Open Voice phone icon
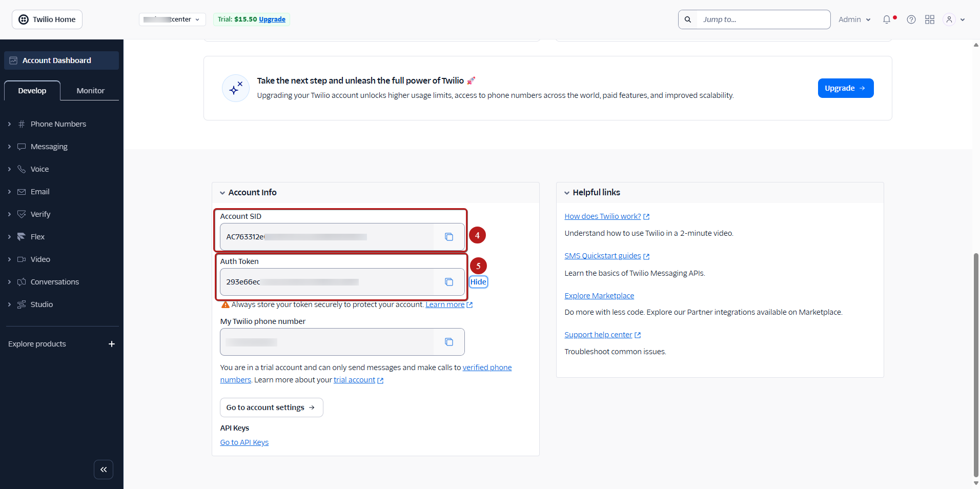Viewport: 980px width, 489px height. tap(22, 169)
